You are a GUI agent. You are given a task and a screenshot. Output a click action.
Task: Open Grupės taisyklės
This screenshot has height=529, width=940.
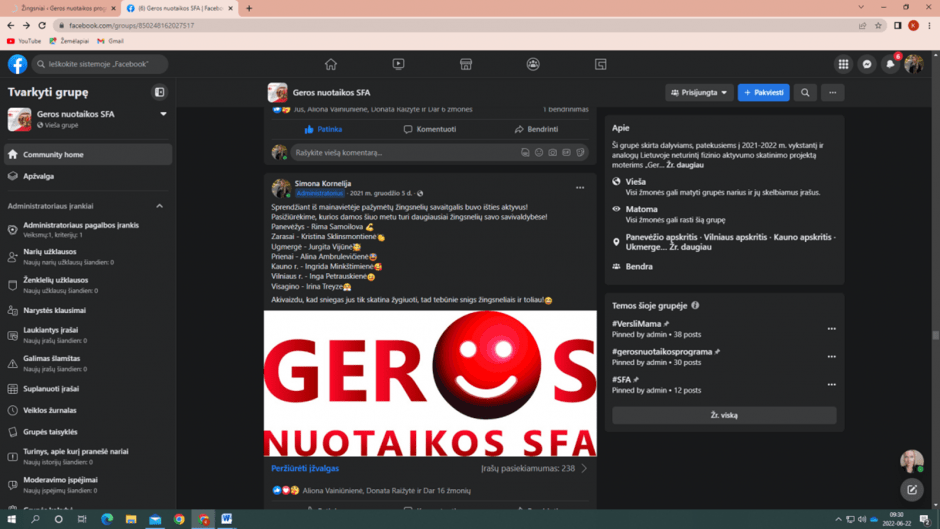[x=88, y=432]
